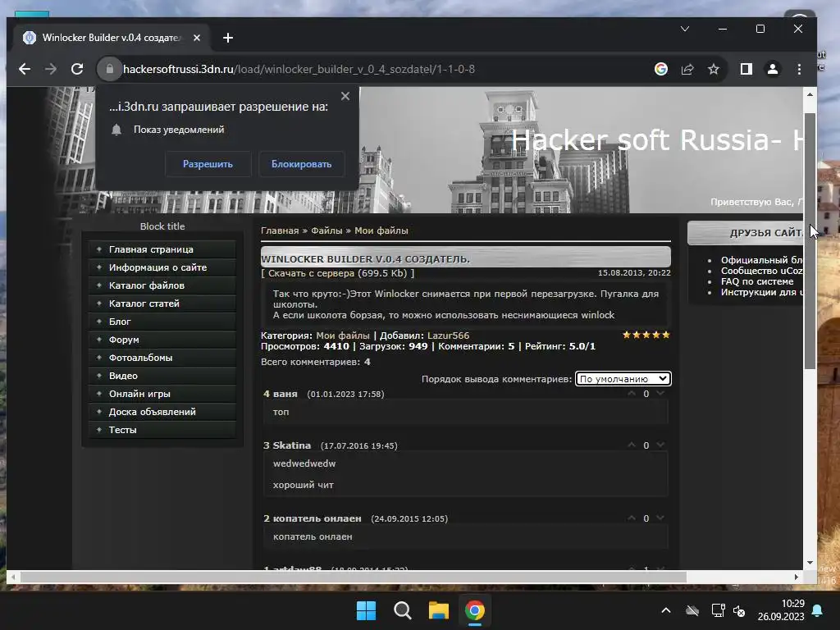This screenshot has width=840, height=630.
Task: Dismiss the notification permission popup
Action: click(345, 96)
